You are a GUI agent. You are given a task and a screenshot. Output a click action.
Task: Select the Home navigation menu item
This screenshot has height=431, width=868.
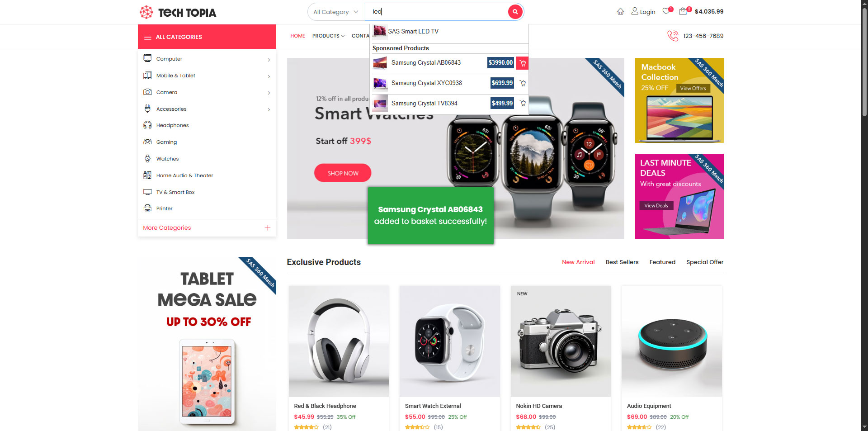[297, 36]
